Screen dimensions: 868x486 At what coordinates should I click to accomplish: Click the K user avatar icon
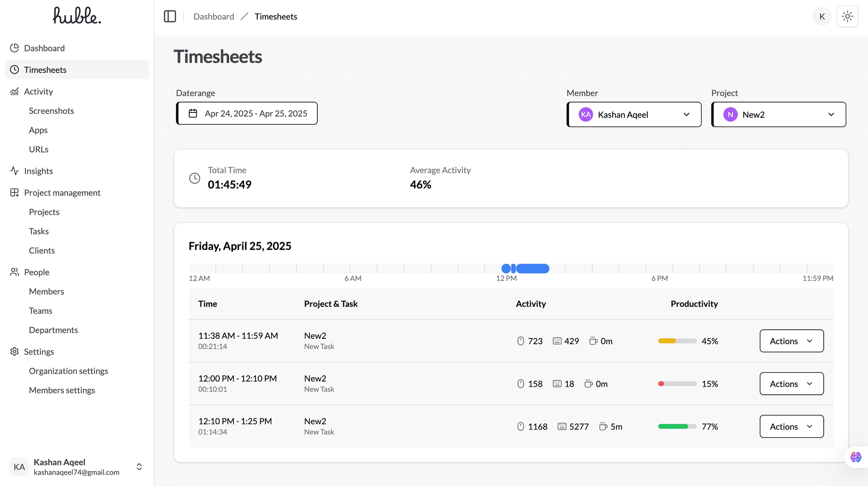822,17
